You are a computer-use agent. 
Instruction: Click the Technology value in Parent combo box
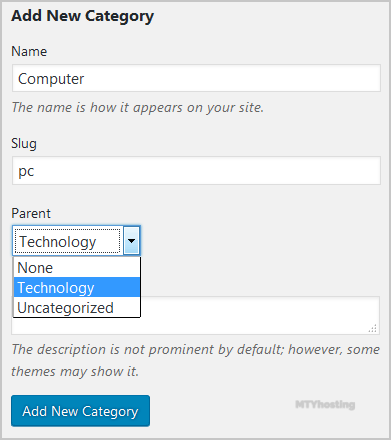pyautogui.click(x=58, y=242)
